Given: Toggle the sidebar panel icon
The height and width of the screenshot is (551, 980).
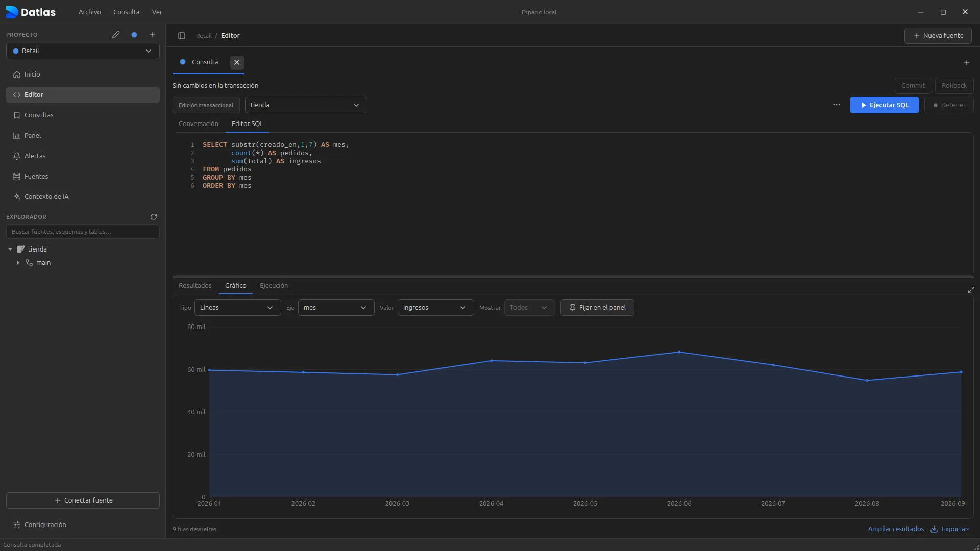Looking at the screenshot, I should 182,36.
